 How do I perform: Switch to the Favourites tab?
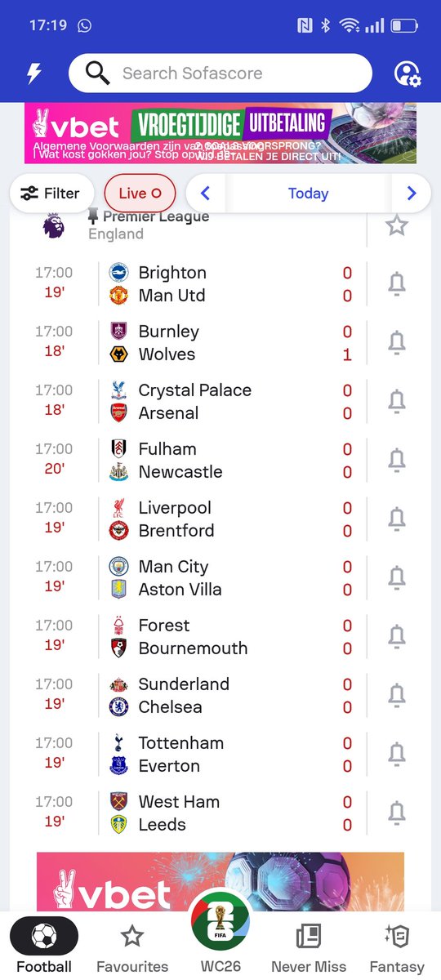(x=132, y=947)
